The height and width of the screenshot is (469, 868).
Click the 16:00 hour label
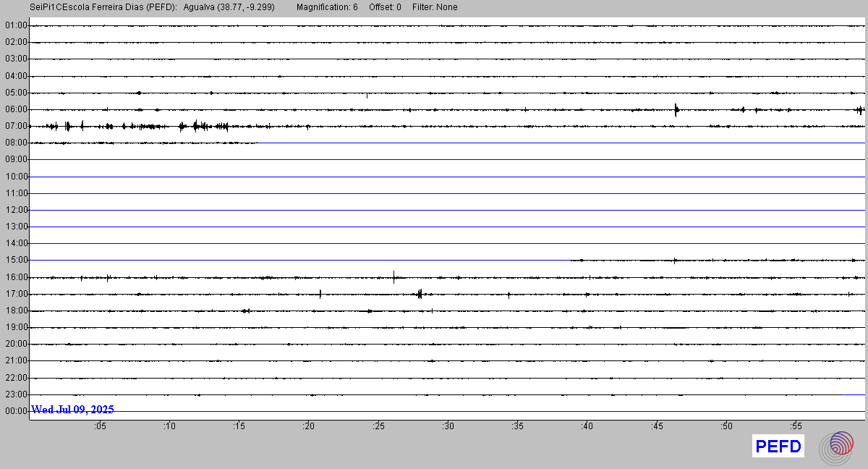tap(16, 277)
